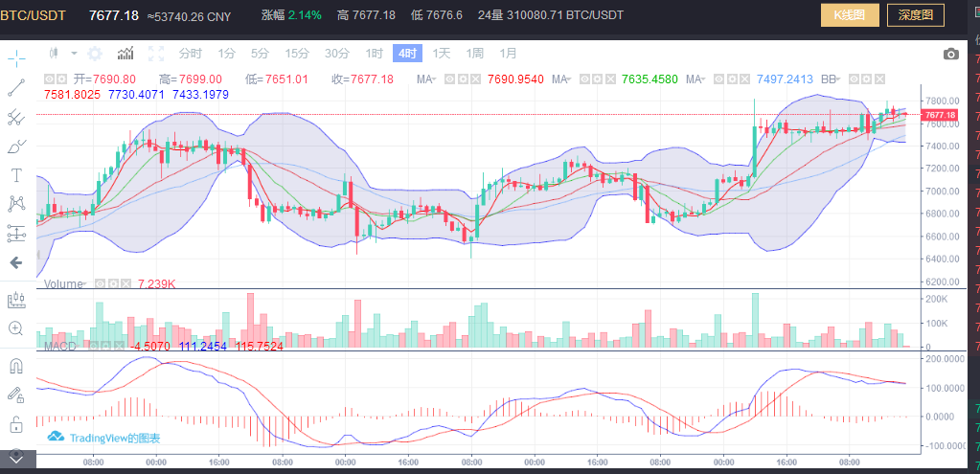Open chart settings gear icon
The height and width of the screenshot is (474, 980).
[95, 54]
